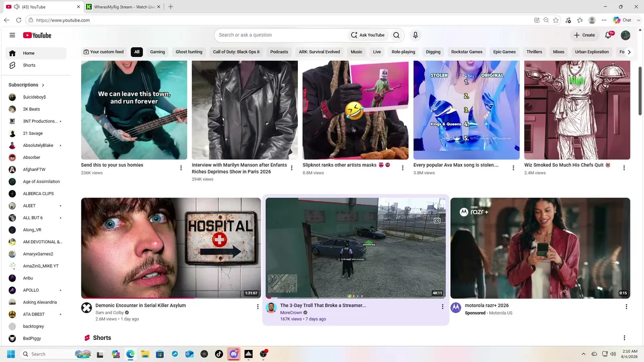644x362 pixels.
Task: Click the browser address bar
Action: point(282,20)
